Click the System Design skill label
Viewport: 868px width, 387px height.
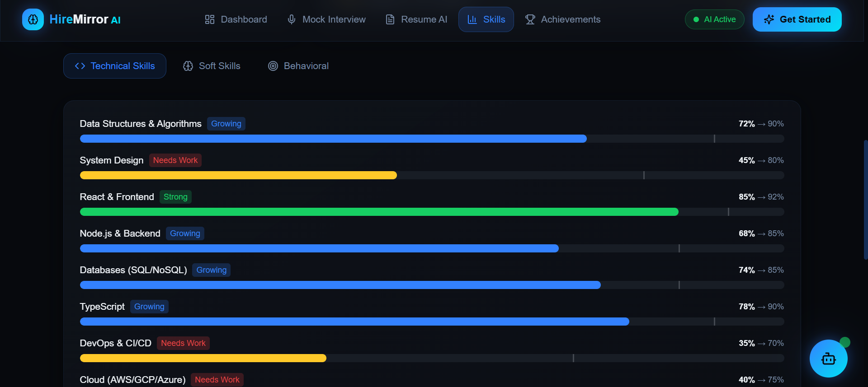(112, 160)
